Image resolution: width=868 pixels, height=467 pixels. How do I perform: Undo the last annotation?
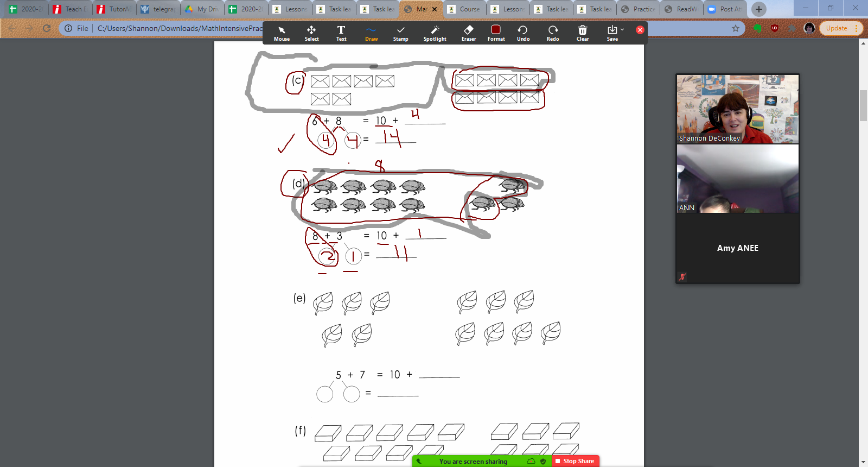(523, 33)
